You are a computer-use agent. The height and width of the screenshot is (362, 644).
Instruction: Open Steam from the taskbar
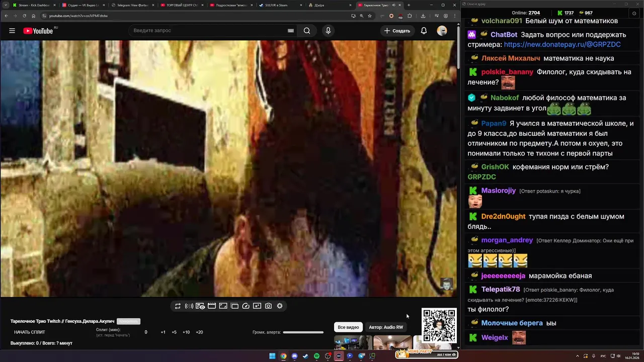(x=305, y=356)
